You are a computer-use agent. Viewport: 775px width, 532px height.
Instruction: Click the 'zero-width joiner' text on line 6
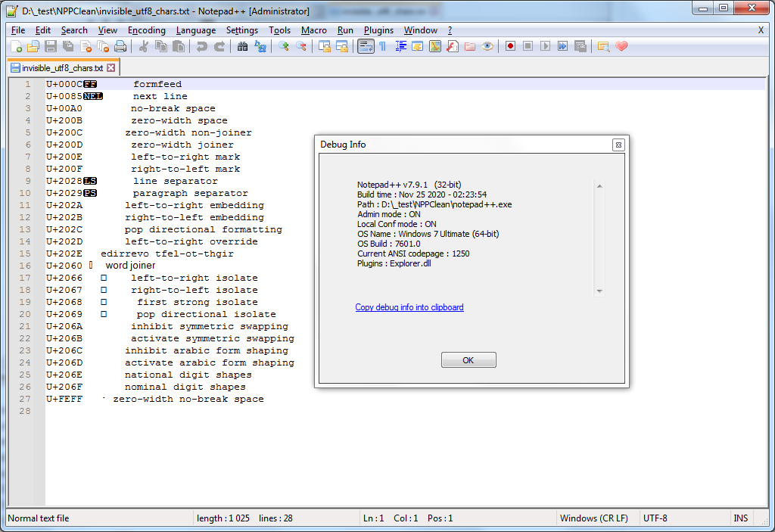pyautogui.click(x=182, y=145)
